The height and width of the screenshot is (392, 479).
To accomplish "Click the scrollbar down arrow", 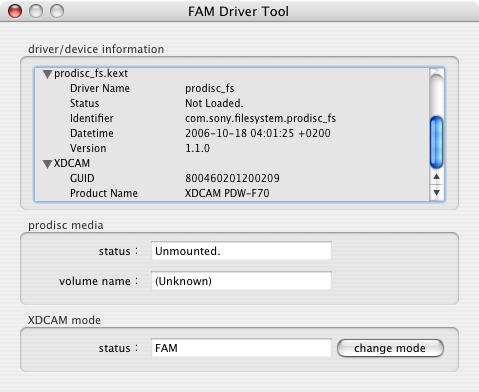I will point(437,193).
